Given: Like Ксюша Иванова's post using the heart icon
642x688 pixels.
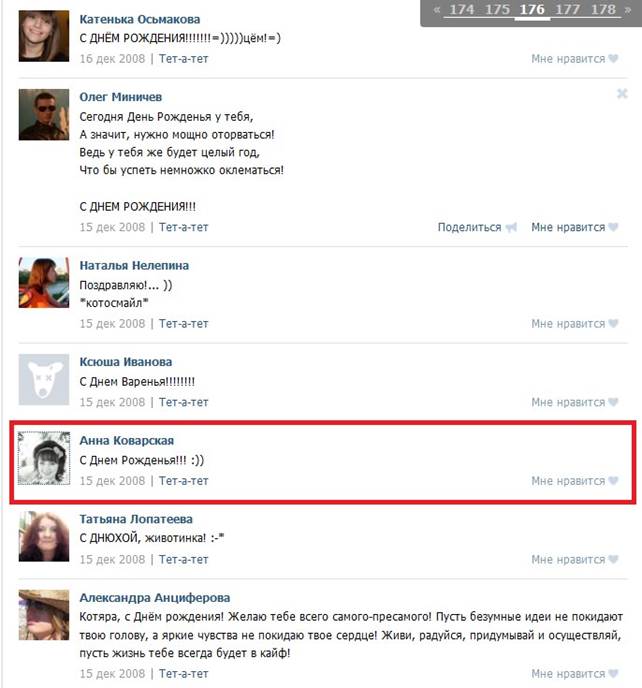Looking at the screenshot, I should tap(613, 402).
